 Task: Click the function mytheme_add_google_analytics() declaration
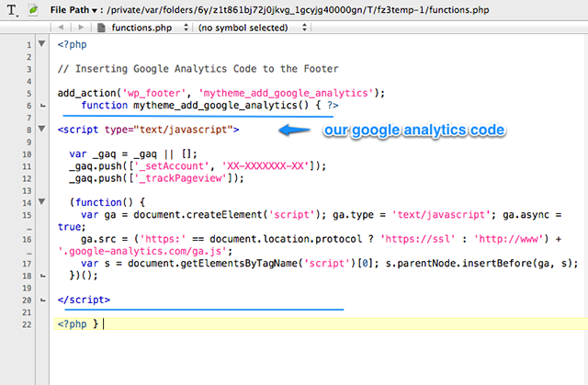(196, 106)
